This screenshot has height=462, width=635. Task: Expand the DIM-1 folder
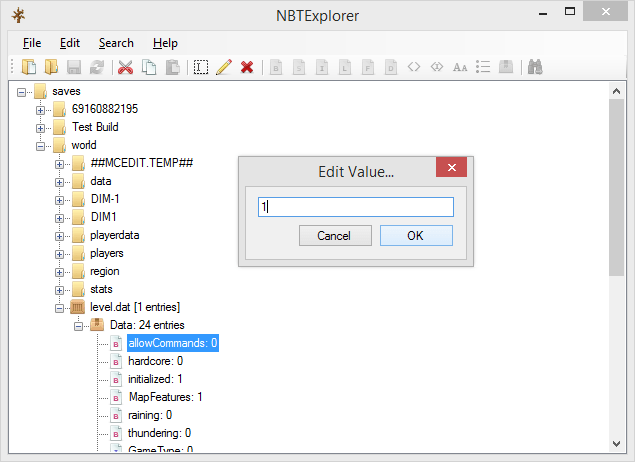[59, 200]
